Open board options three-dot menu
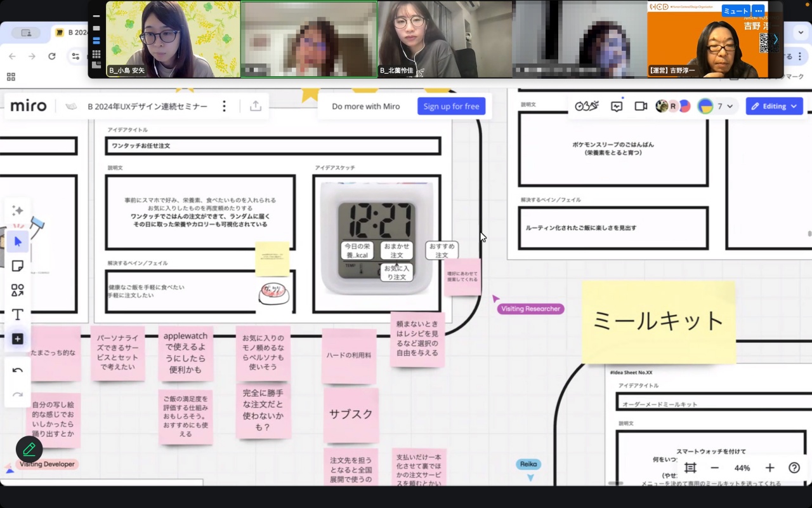The height and width of the screenshot is (508, 812). tap(224, 106)
